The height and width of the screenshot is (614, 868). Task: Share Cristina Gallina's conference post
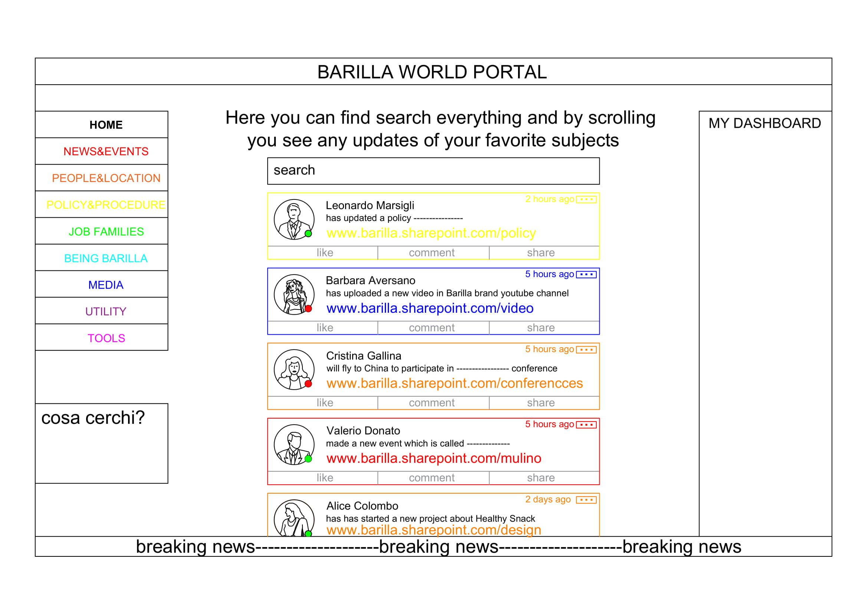coord(541,403)
